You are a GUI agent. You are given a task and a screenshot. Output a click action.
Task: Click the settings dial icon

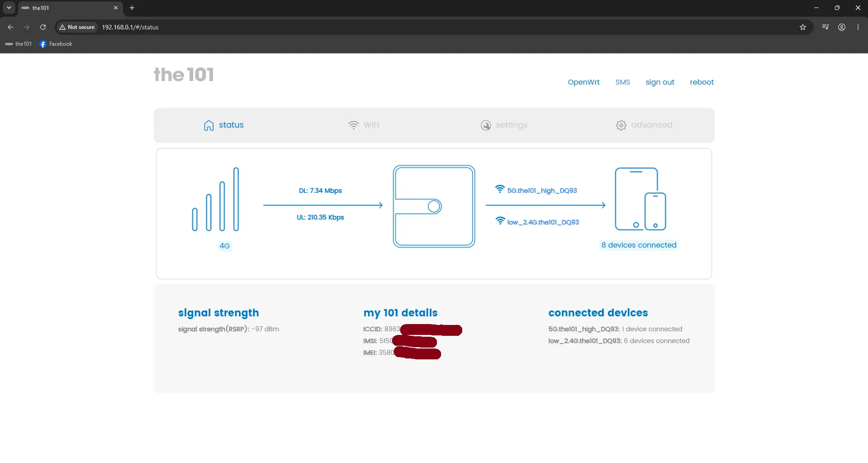486,125
